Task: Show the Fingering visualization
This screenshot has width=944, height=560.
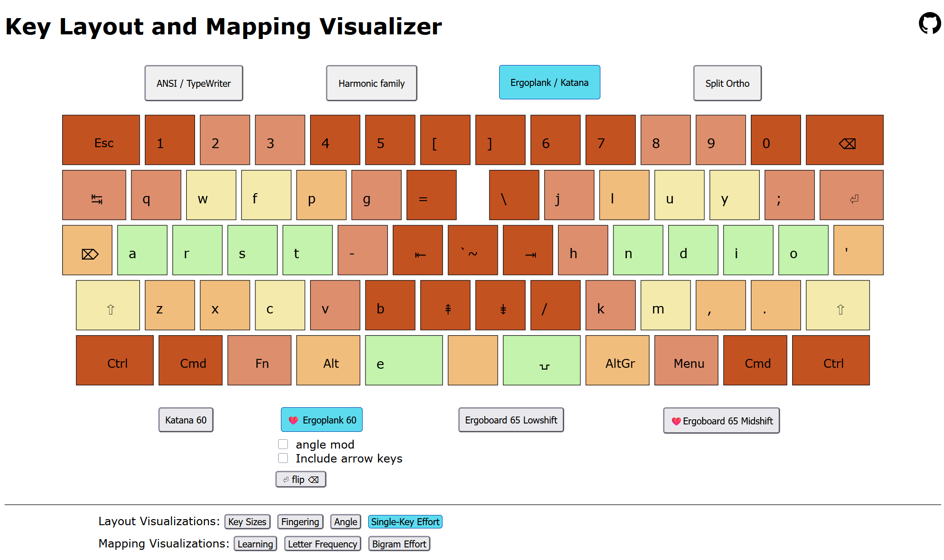Action: coord(300,522)
